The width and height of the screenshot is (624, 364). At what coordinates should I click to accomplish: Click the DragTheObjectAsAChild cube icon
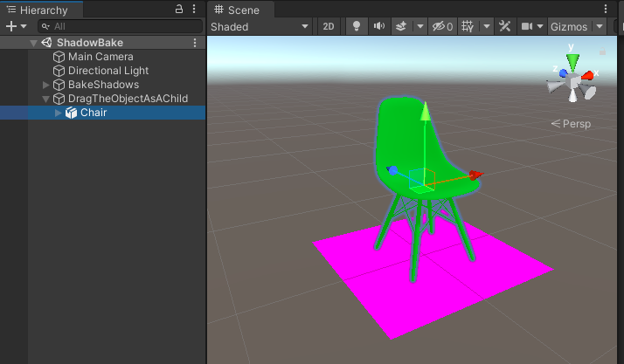pyautogui.click(x=59, y=99)
